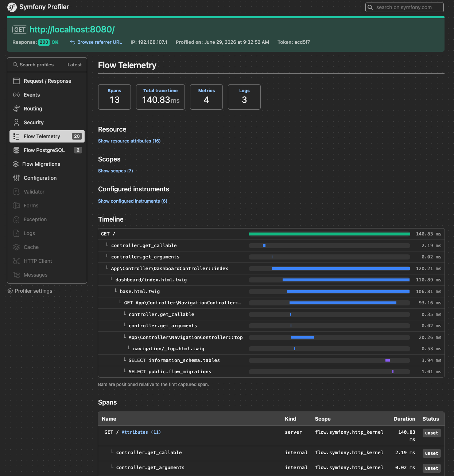Click the Validator icon in sidebar
Viewport: 454px width, 476px height.
[16, 192]
